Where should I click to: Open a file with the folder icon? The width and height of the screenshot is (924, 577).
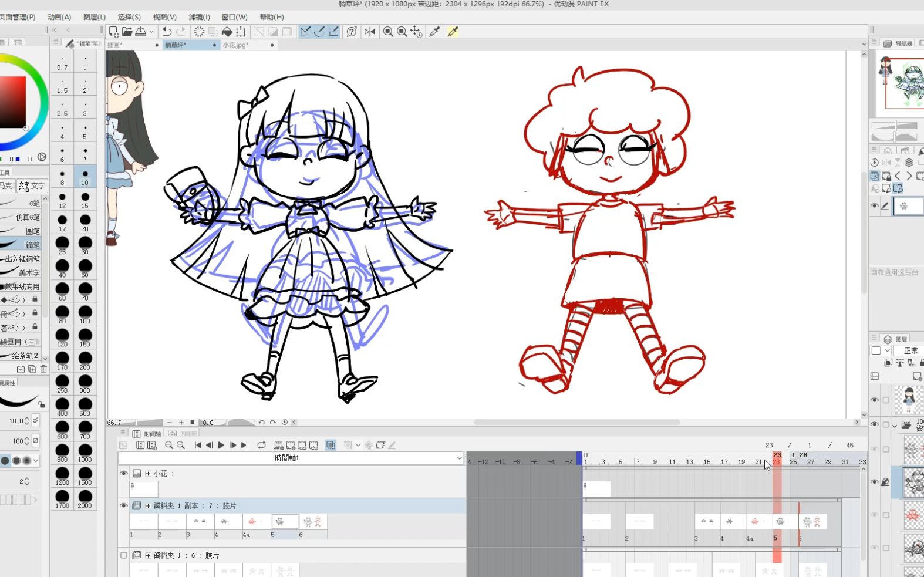click(127, 32)
